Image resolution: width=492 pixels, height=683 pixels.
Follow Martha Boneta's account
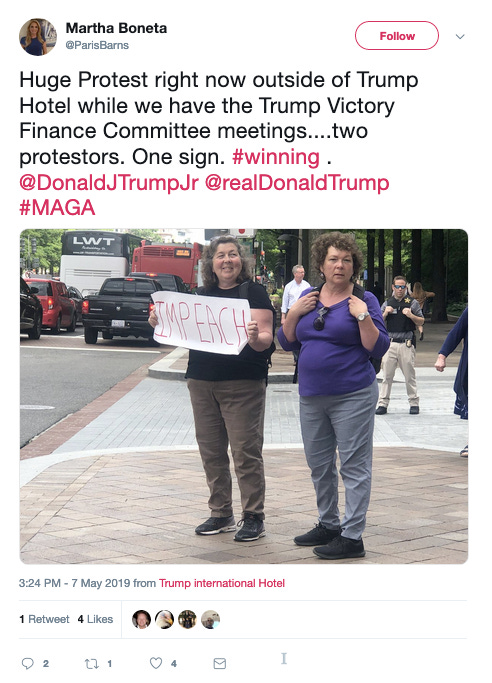(x=397, y=36)
